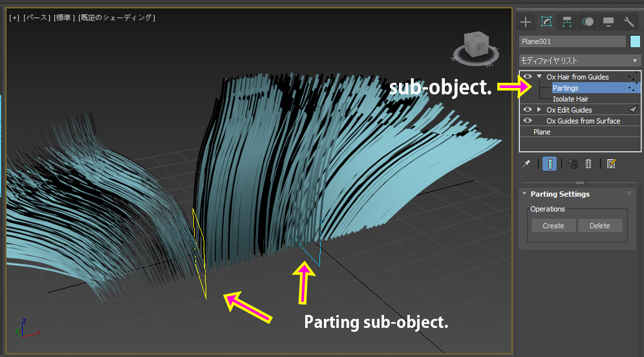
Task: Hide the Ox Hair from Guides modifier
Action: coord(528,77)
